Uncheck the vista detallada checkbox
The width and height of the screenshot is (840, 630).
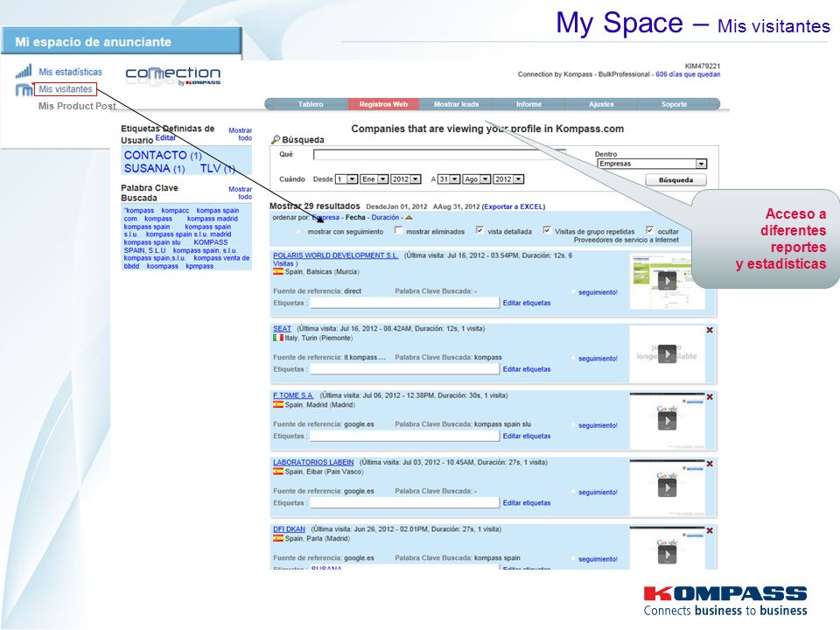coord(479,230)
